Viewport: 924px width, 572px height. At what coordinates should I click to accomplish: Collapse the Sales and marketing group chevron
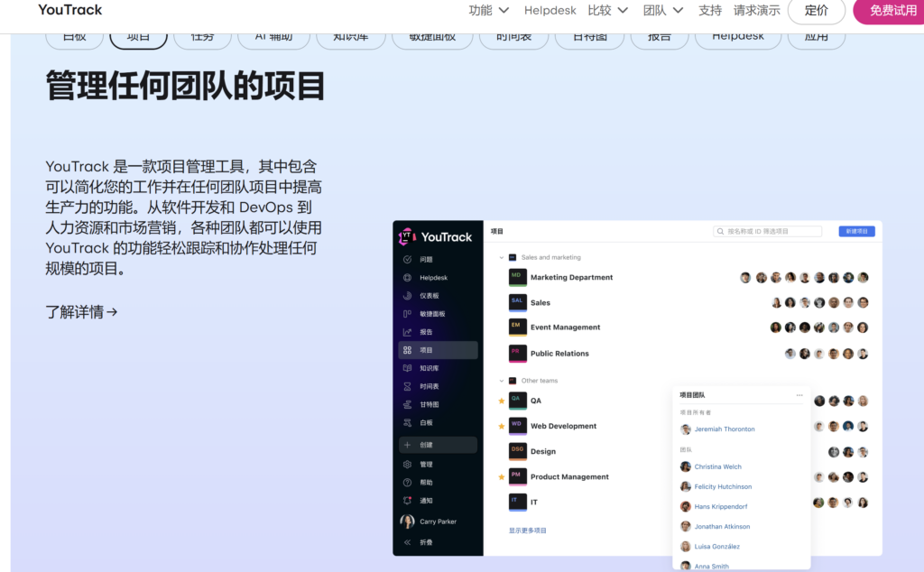click(x=502, y=257)
